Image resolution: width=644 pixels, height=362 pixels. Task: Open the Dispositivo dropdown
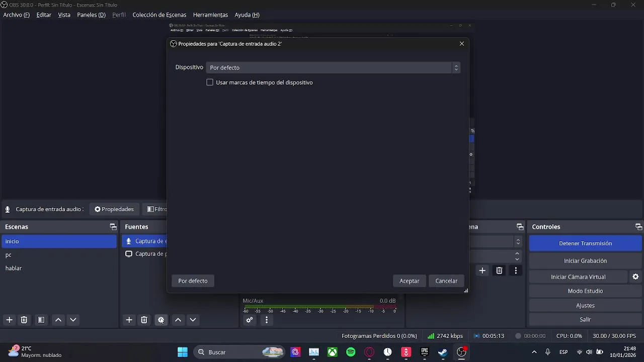[x=333, y=67]
